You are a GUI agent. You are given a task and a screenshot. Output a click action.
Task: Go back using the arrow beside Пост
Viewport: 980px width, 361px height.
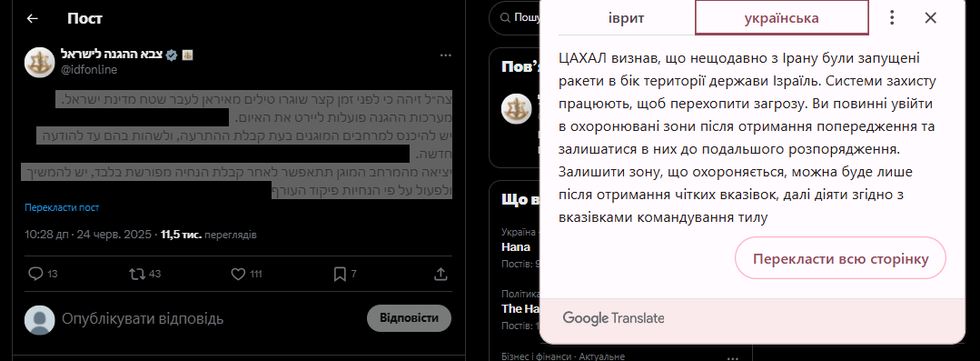(x=32, y=19)
